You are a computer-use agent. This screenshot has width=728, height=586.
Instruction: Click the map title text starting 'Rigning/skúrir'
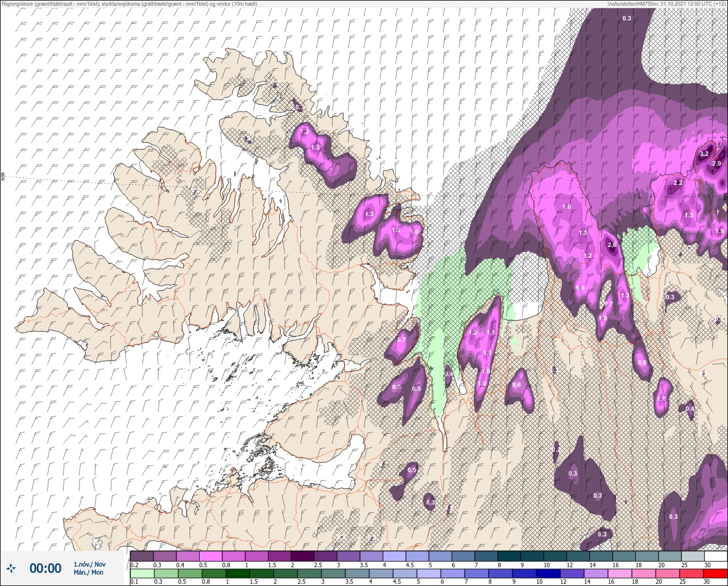pyautogui.click(x=129, y=4)
